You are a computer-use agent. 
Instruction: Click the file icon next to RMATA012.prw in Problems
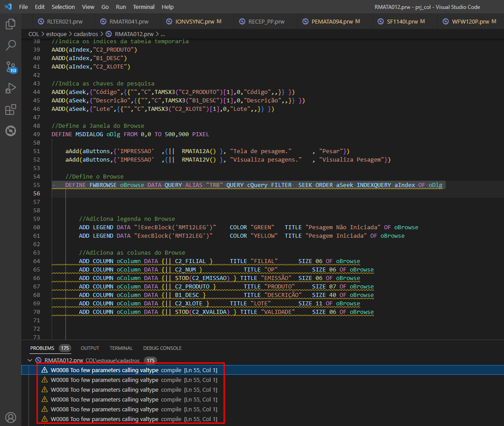38,360
